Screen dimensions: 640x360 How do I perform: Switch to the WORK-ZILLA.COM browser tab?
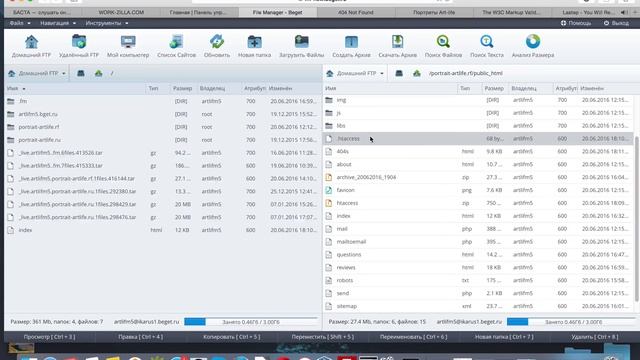click(x=121, y=12)
